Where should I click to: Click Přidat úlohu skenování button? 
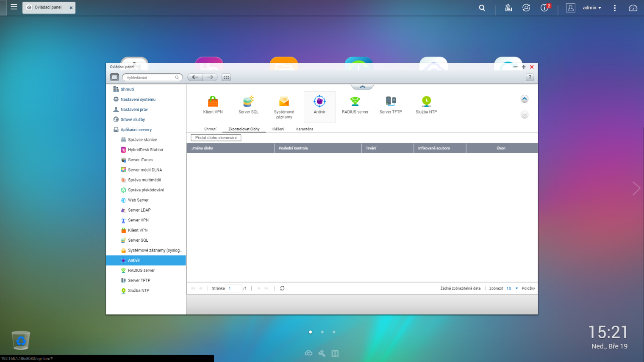216,138
